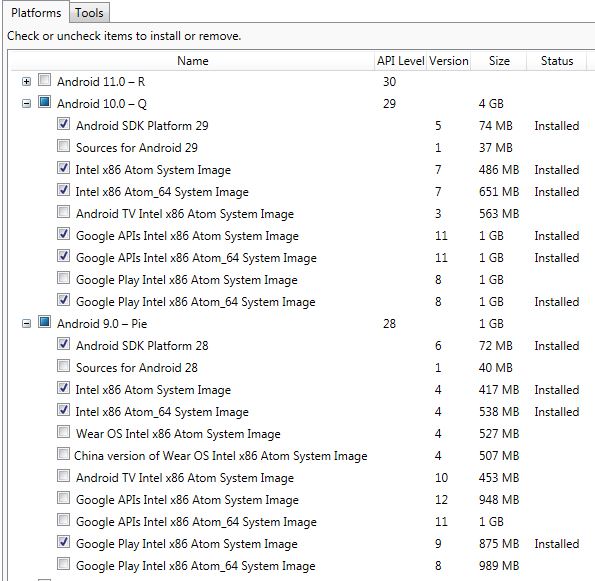Viewport: 595px width, 581px height.
Task: Collapse the Android 9.0 – Pie node
Action: coord(26,324)
